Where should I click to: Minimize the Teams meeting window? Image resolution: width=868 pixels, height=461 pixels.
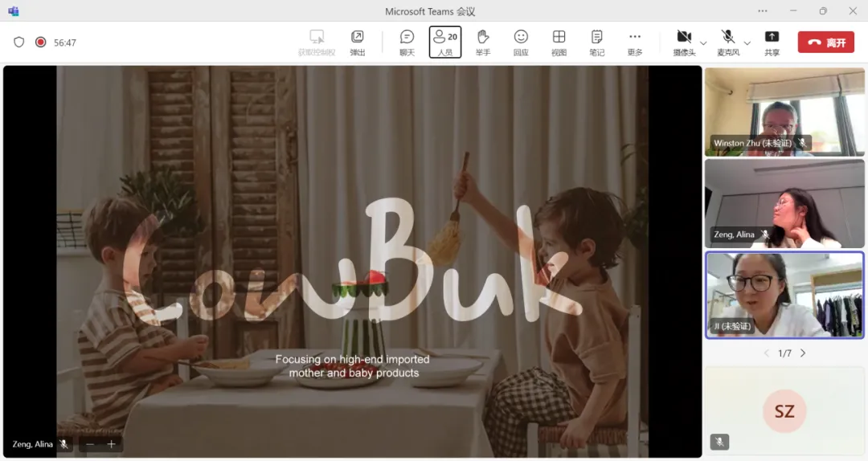[792, 10]
